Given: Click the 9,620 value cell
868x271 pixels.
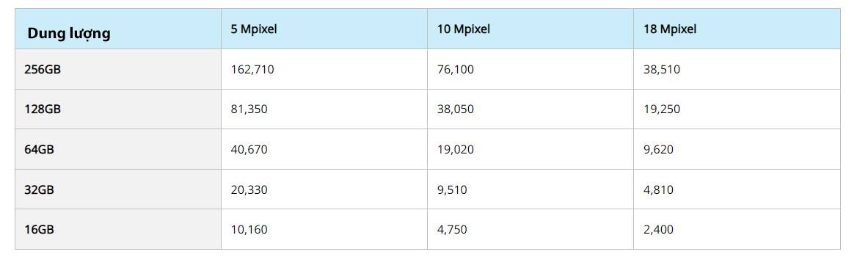Looking at the screenshot, I should 737,149.
